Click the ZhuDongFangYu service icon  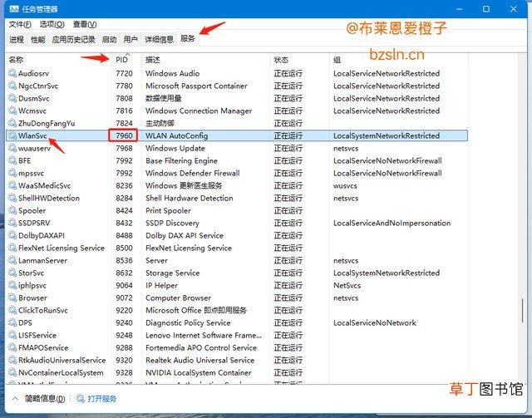(12, 123)
